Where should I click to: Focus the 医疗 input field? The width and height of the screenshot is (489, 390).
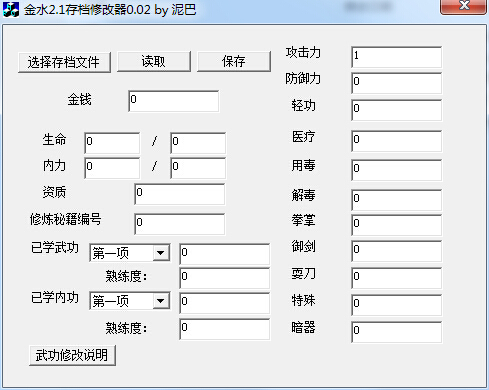pos(397,141)
